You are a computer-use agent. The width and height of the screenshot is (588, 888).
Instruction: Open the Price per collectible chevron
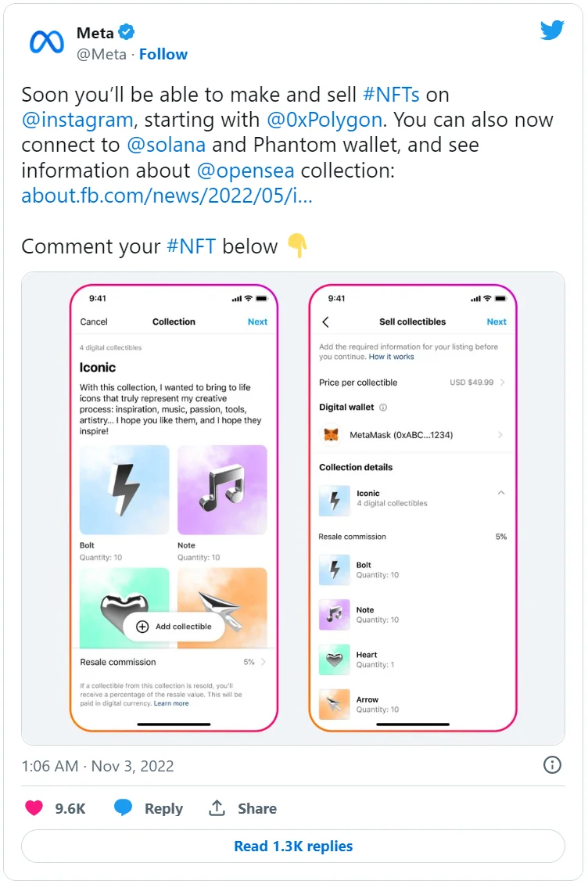[x=502, y=383]
